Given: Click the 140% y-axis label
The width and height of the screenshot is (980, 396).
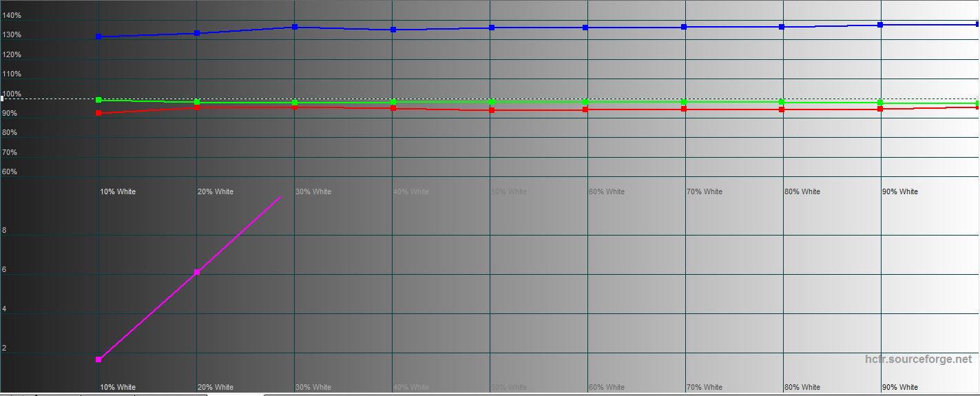Looking at the screenshot, I should coord(12,15).
